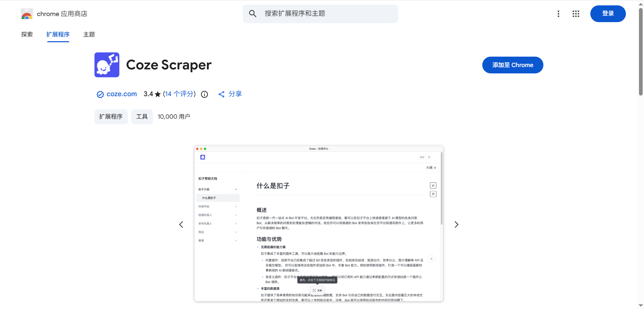Open the rating info circle icon

pos(205,95)
